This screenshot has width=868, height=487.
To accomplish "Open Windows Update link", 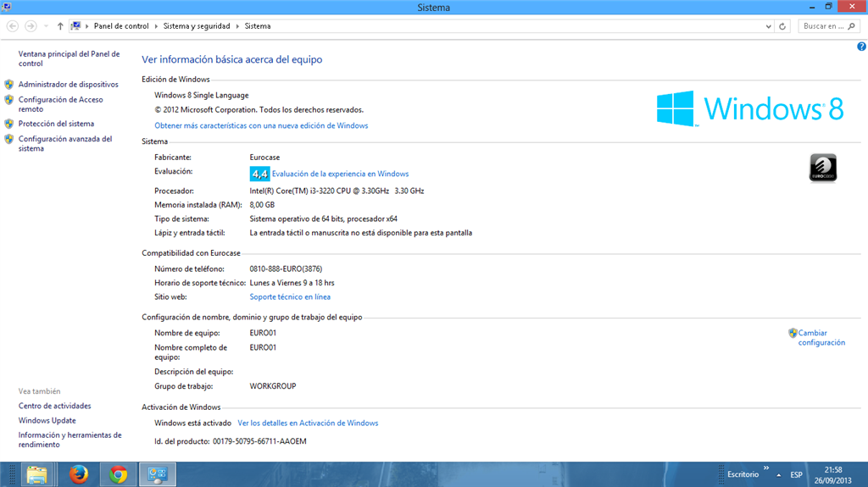I will tap(47, 421).
